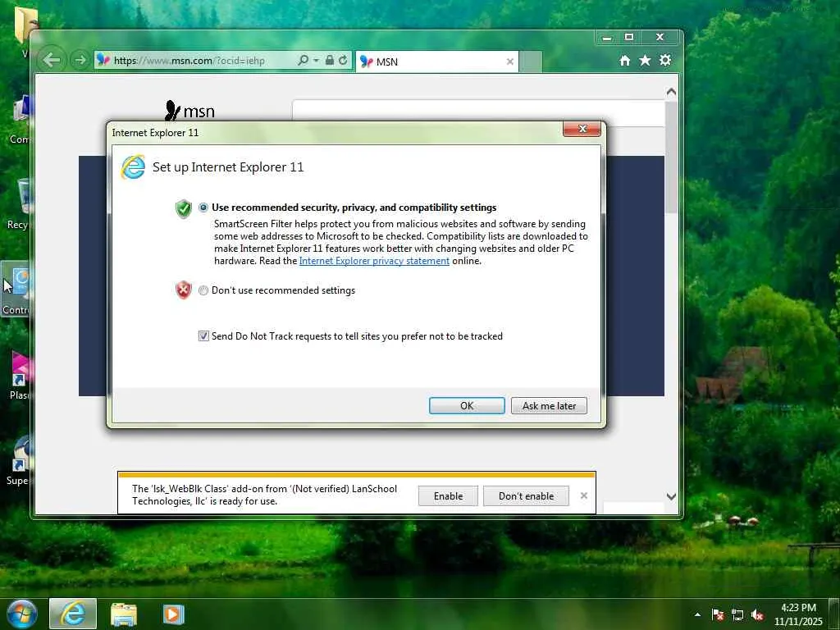
Task: Select the pink shortcut desktop icon
Action: pyautogui.click(x=19, y=375)
